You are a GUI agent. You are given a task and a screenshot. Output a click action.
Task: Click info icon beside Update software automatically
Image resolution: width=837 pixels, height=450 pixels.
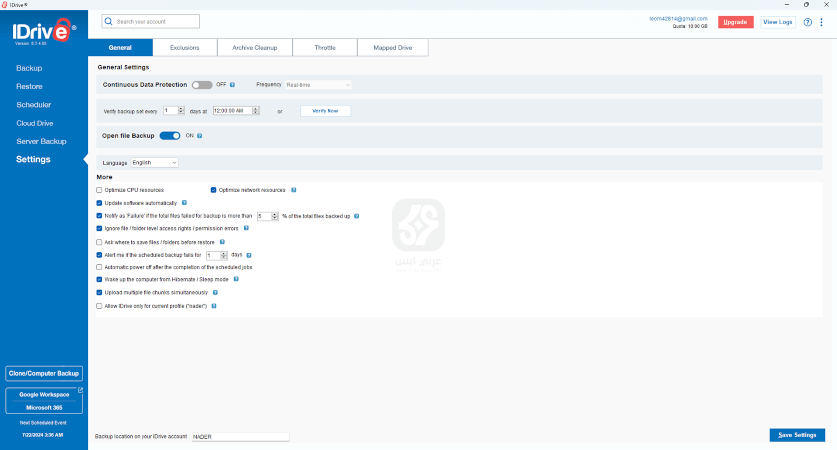click(185, 202)
